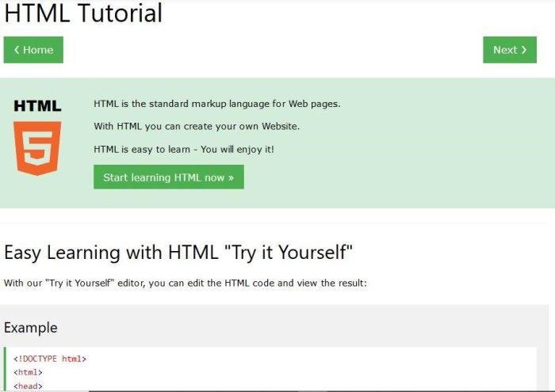Screen dimensions: 555x392
Task: Click the HTML Tutorial page heading
Action: pyautogui.click(x=83, y=13)
